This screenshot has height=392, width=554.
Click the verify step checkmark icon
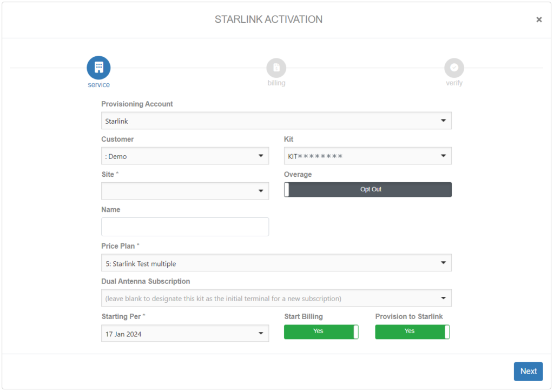(454, 68)
